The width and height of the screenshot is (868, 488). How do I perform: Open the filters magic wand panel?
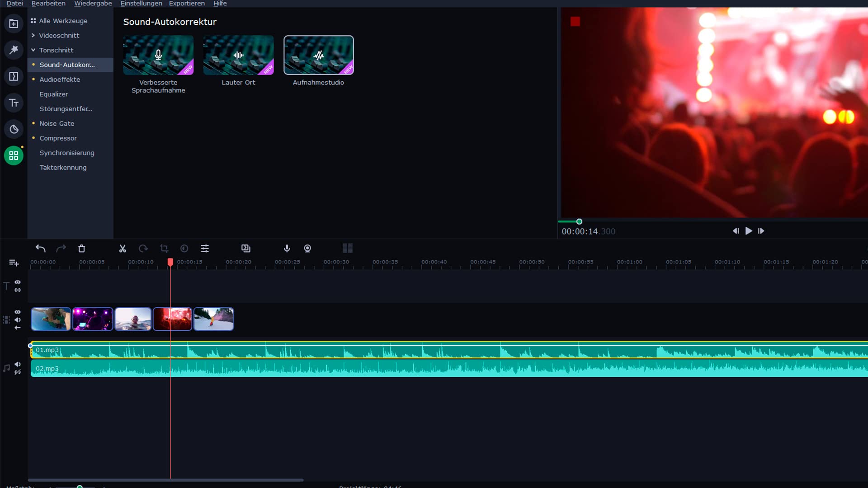click(x=14, y=50)
